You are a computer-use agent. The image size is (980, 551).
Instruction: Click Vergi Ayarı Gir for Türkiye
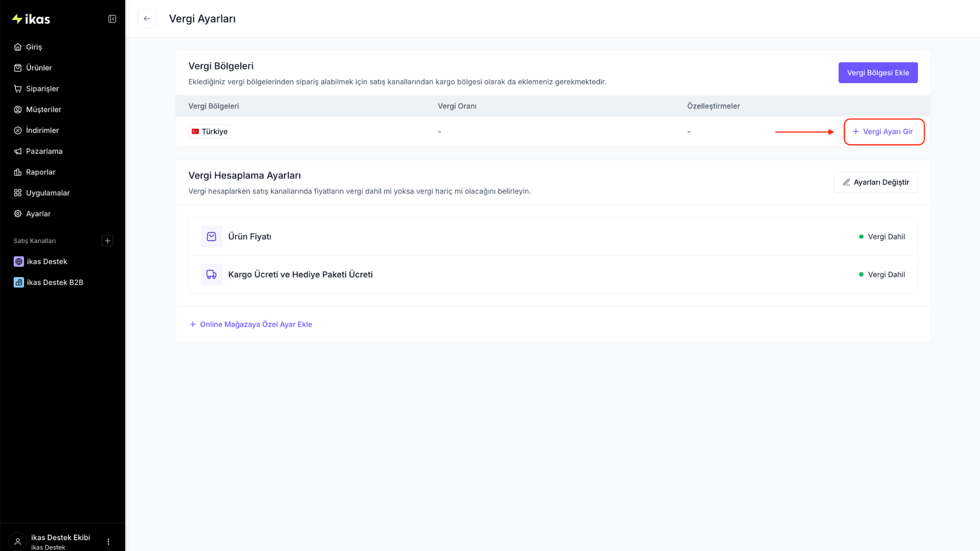[x=884, y=132]
